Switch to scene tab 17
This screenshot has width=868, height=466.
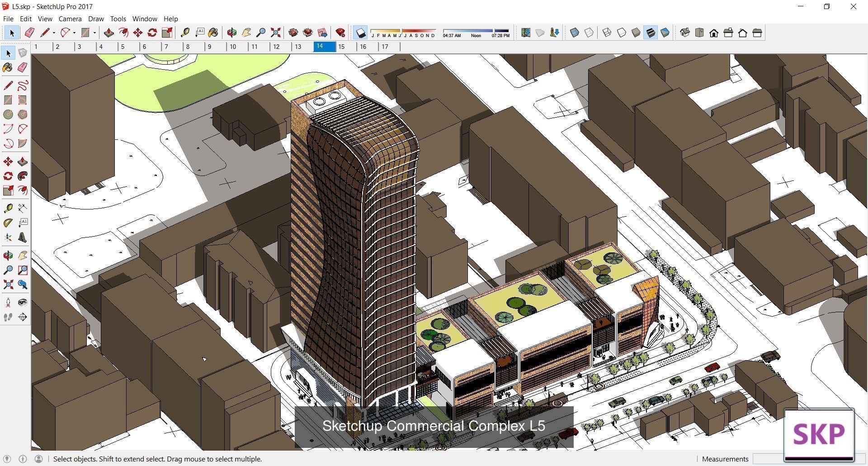[389, 47]
